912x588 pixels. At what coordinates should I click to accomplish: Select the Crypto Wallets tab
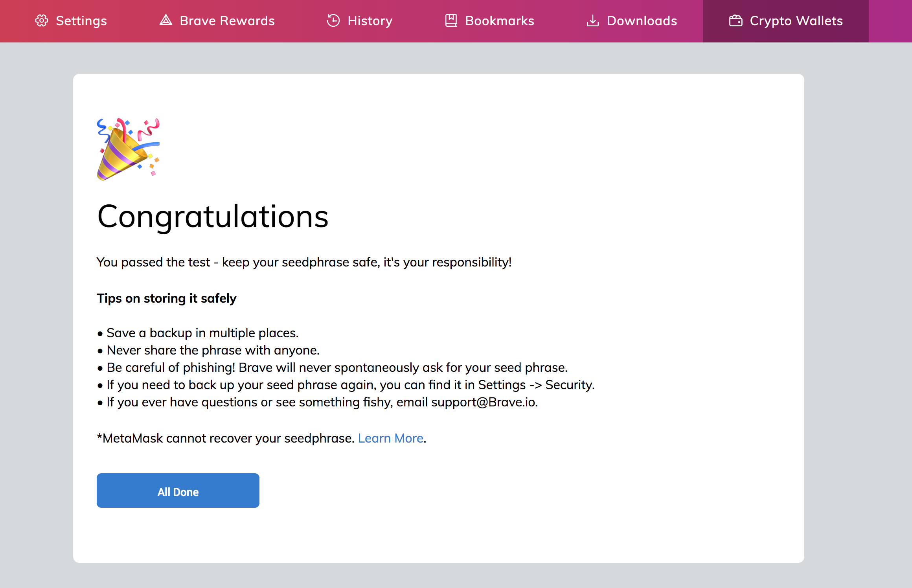pyautogui.click(x=796, y=21)
